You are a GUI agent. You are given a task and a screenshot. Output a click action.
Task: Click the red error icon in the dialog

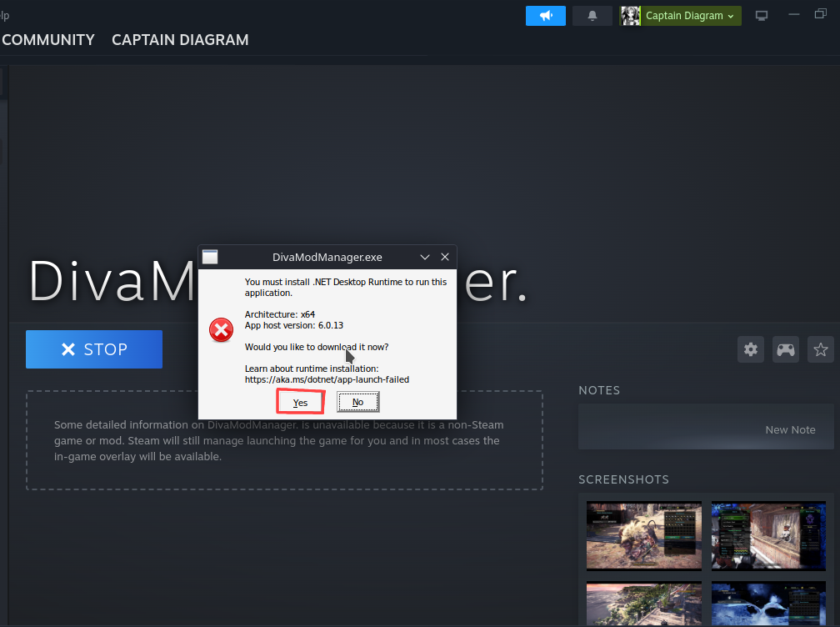[x=222, y=330]
